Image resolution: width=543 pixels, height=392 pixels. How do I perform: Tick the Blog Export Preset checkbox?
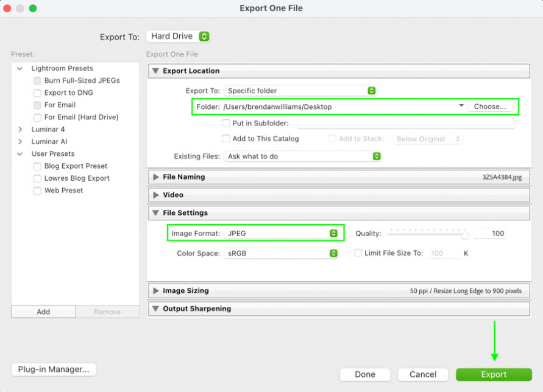click(x=38, y=166)
